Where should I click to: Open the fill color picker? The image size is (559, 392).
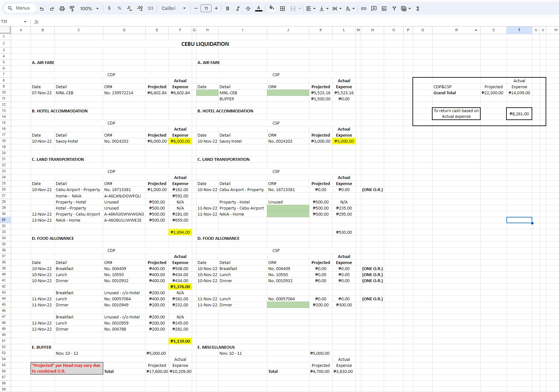pos(271,8)
